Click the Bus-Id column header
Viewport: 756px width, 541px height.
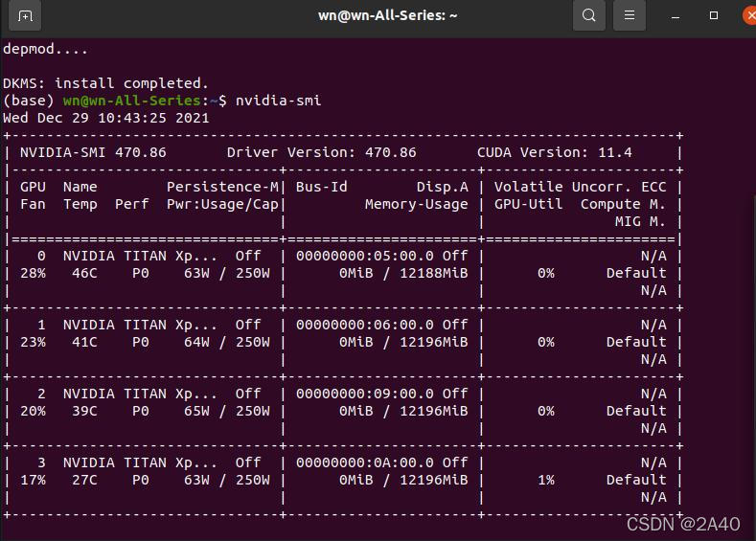(x=322, y=187)
